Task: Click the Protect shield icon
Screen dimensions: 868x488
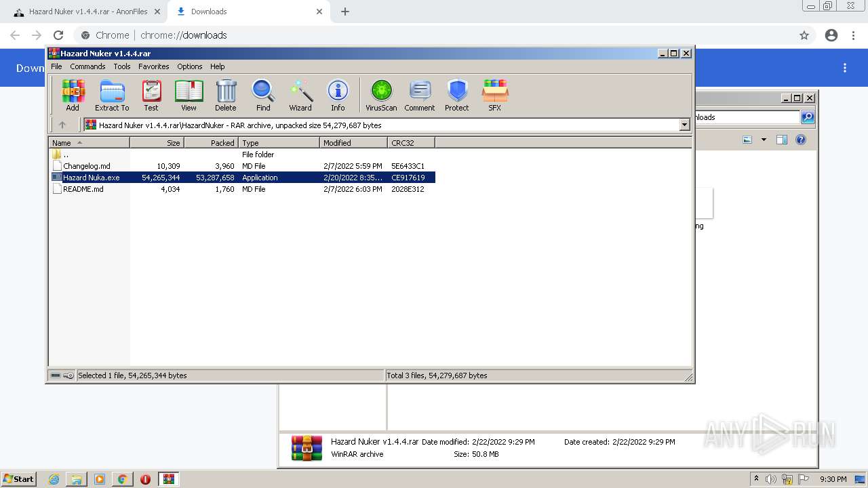Action: (x=457, y=95)
